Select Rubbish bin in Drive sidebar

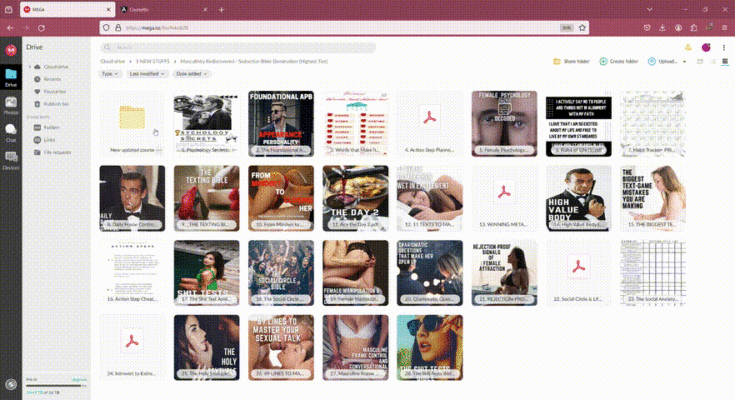point(52,103)
